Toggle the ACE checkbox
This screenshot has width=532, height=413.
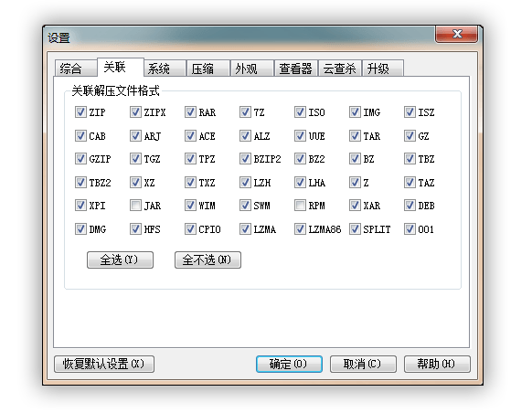point(190,136)
